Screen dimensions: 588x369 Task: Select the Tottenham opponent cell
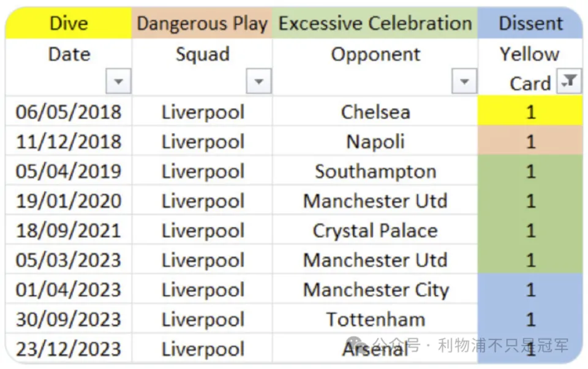(375, 319)
